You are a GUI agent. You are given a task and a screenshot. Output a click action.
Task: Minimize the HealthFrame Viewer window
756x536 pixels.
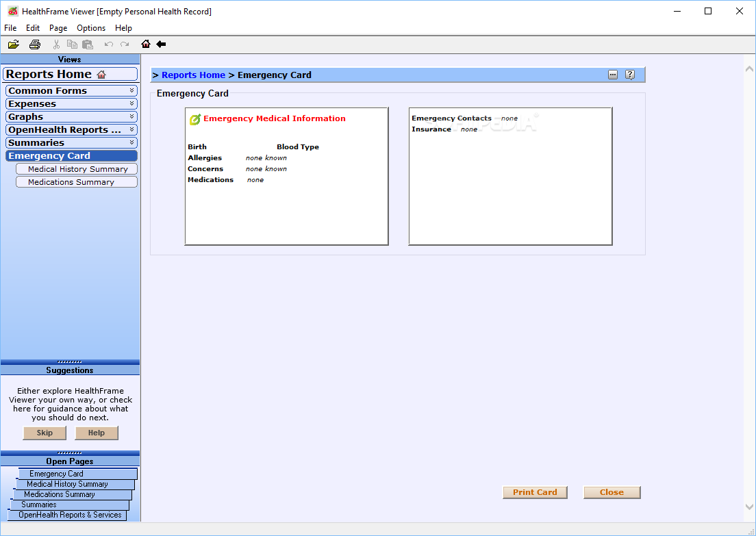(x=677, y=11)
